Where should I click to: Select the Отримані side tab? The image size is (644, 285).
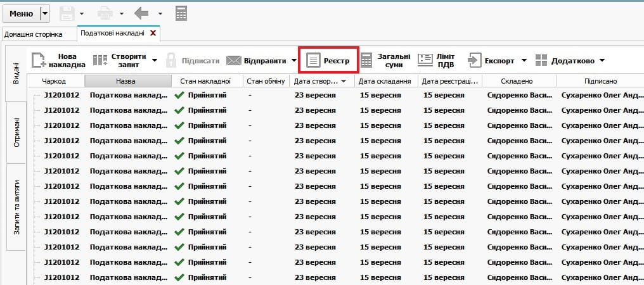click(16, 132)
